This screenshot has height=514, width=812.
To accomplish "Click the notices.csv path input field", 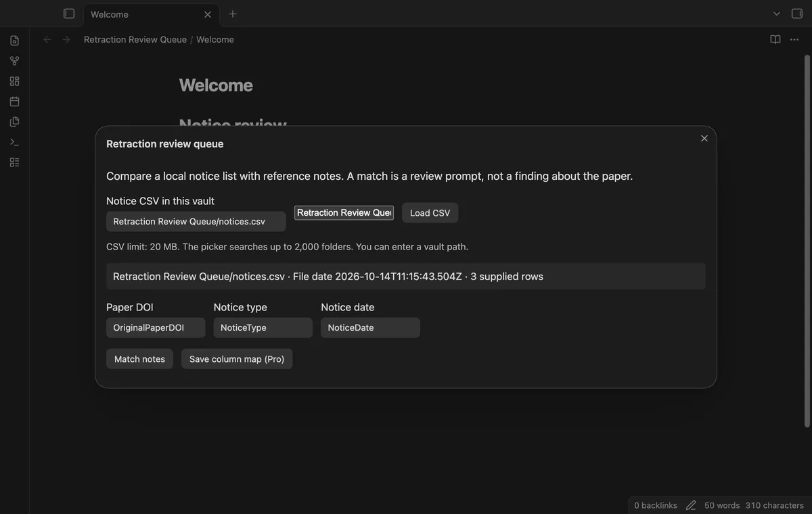I will [x=196, y=221].
